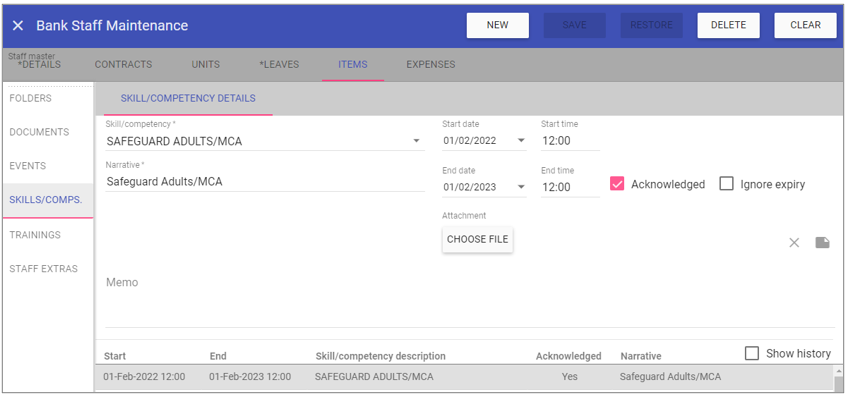
Task: Open the Start date dropdown arrow
Action: pyautogui.click(x=521, y=140)
